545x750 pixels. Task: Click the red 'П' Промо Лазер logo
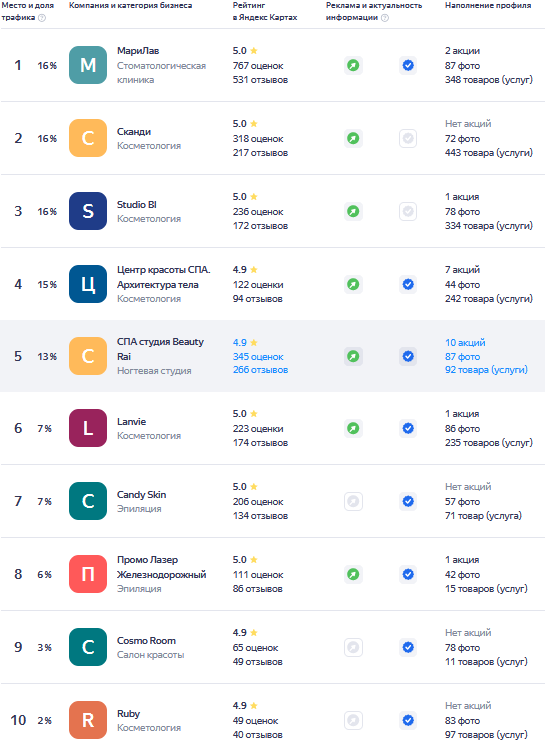88,574
